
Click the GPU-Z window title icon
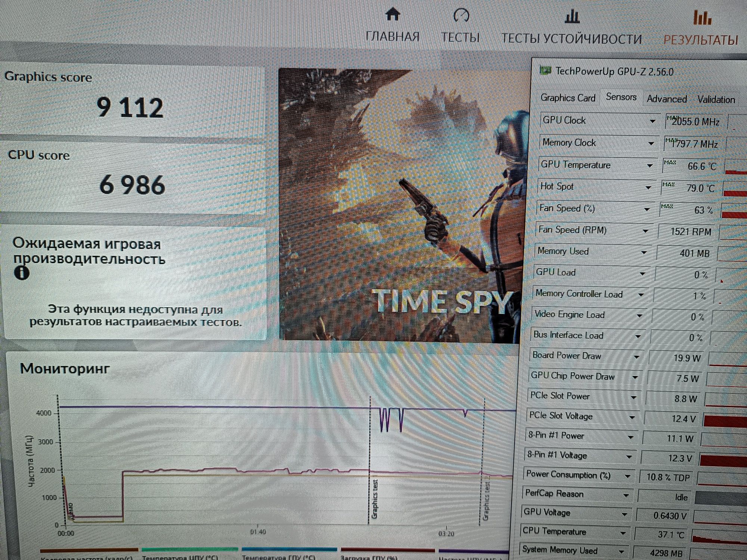(546, 70)
